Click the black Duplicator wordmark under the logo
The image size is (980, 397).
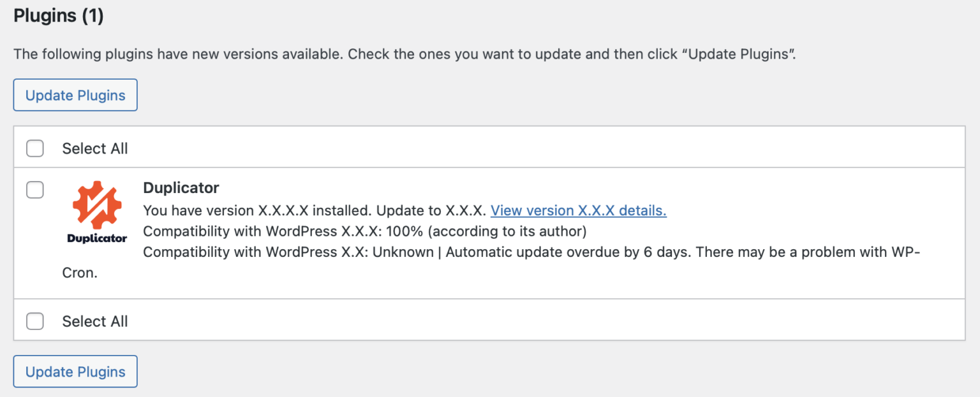tap(97, 239)
